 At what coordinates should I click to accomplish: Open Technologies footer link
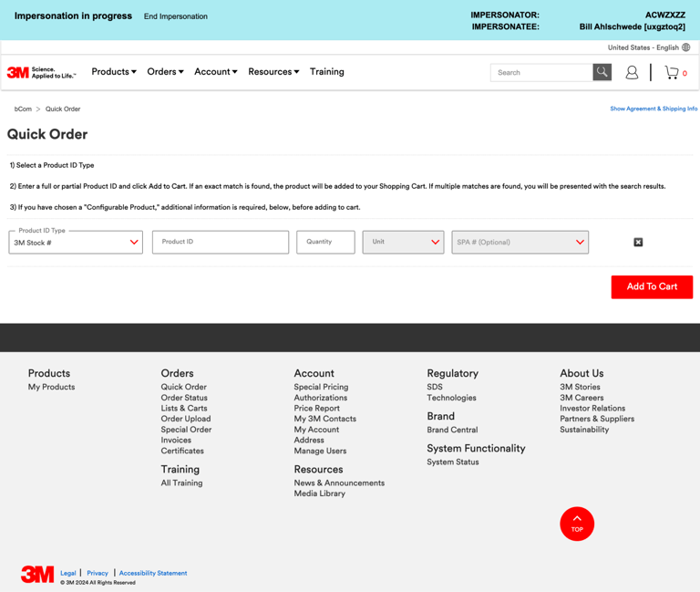[451, 398]
